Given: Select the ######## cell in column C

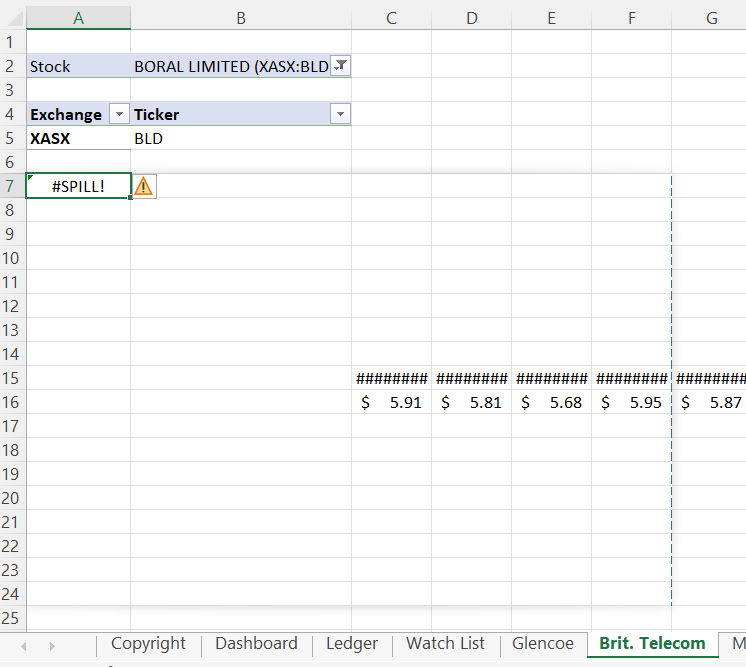Looking at the screenshot, I should click(392, 378).
